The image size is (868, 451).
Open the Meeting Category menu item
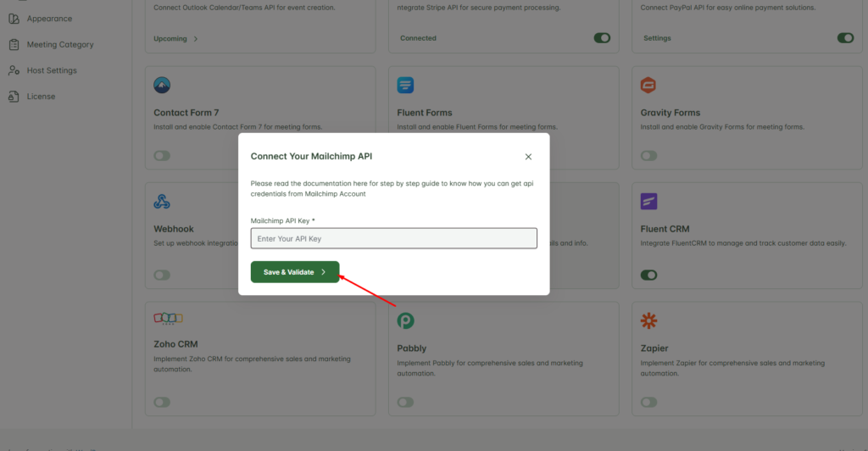pyautogui.click(x=60, y=45)
